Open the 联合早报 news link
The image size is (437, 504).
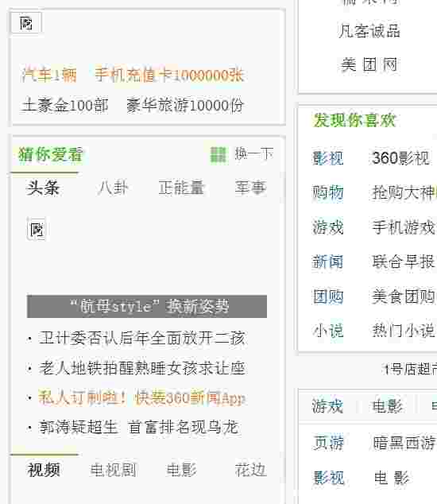click(404, 262)
